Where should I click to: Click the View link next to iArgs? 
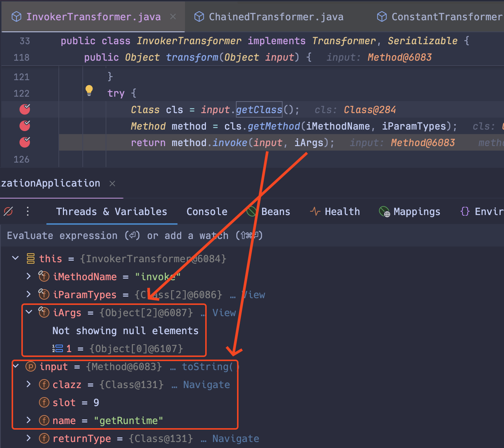tap(224, 312)
